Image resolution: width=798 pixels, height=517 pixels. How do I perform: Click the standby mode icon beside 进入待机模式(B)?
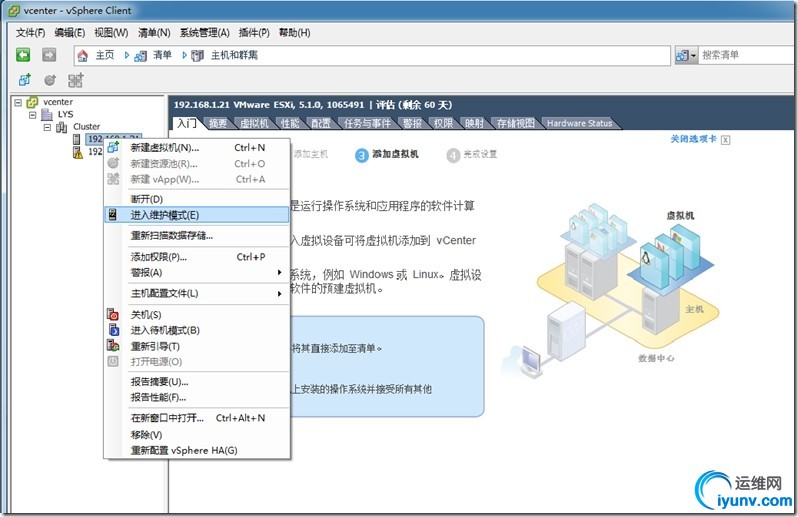tap(113, 330)
